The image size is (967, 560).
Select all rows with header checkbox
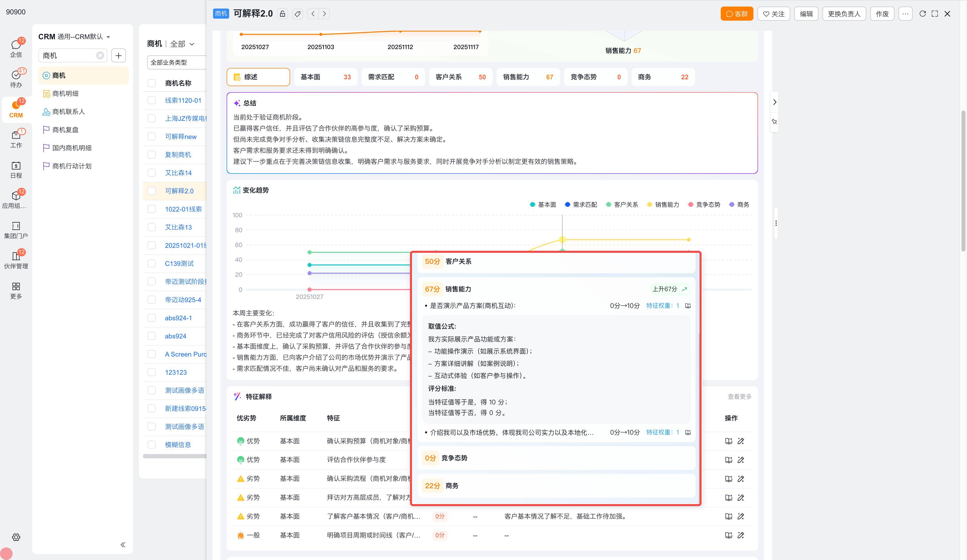pyautogui.click(x=152, y=83)
